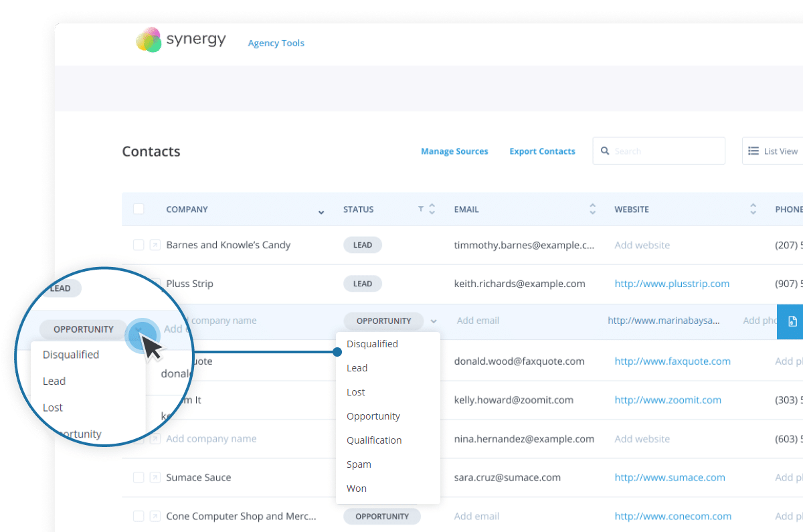This screenshot has height=532, width=803.
Task: Select the Barnes and Knowle's Candy company name
Action: pos(228,245)
